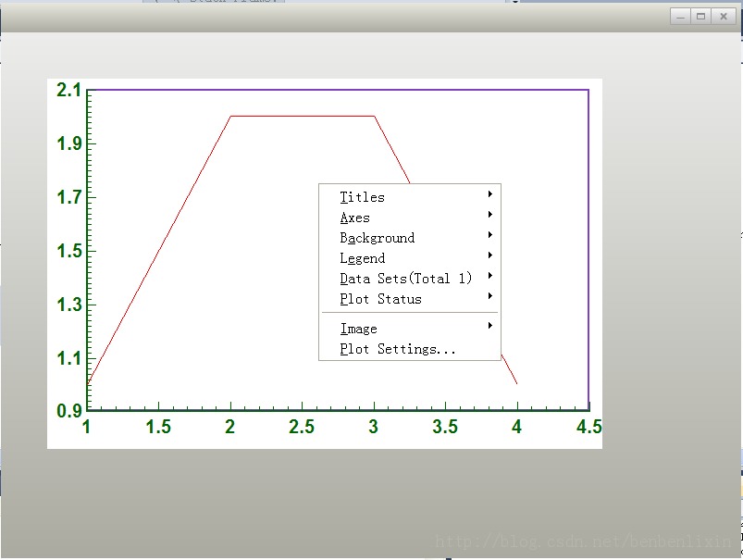This screenshot has height=560, width=743.
Task: Click the y-axis label 1.9
Action: 68,143
